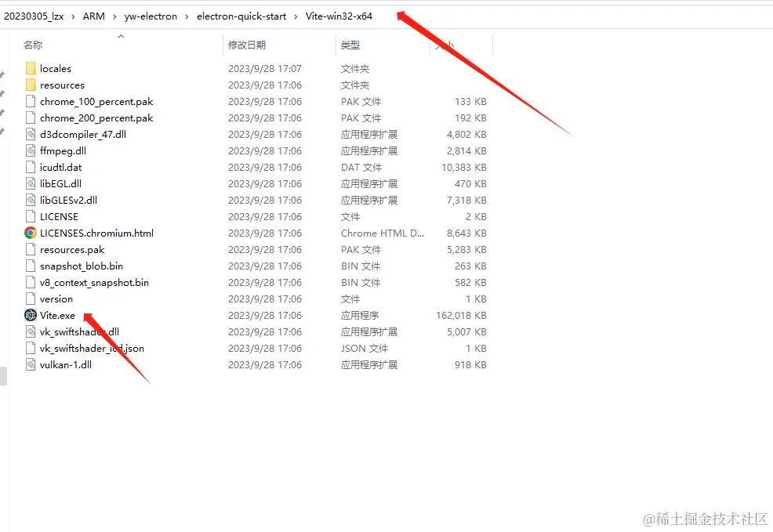
Task: Select the file name v8_context_snapshot.bin
Action: (x=94, y=282)
